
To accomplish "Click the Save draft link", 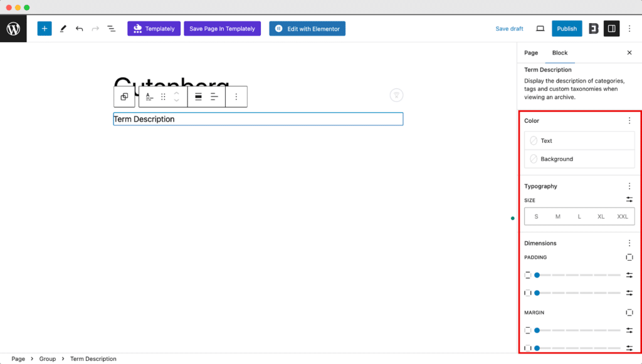I will [509, 29].
